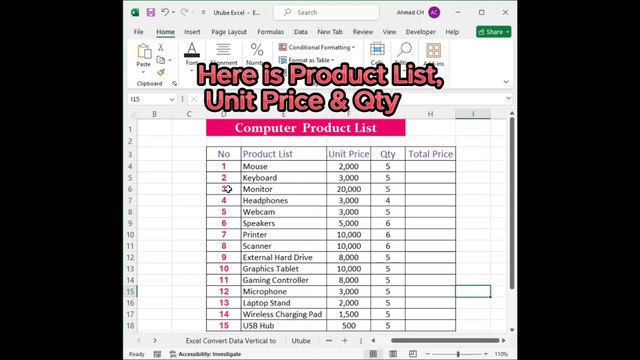The height and width of the screenshot is (360, 640).
Task: Collapse the ribbon with chevron
Action: (x=506, y=82)
